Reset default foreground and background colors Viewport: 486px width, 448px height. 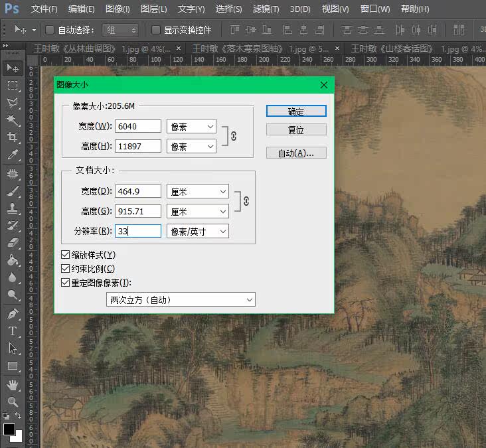coord(6,415)
